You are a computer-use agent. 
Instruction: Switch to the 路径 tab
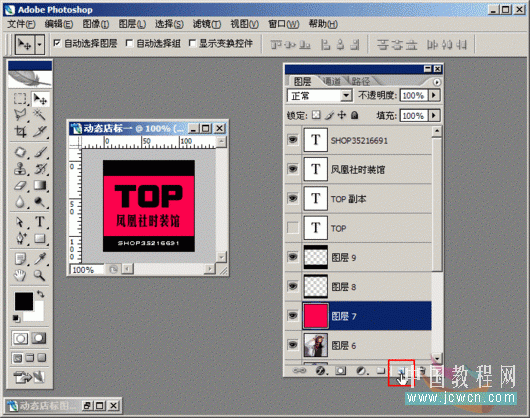(361, 81)
